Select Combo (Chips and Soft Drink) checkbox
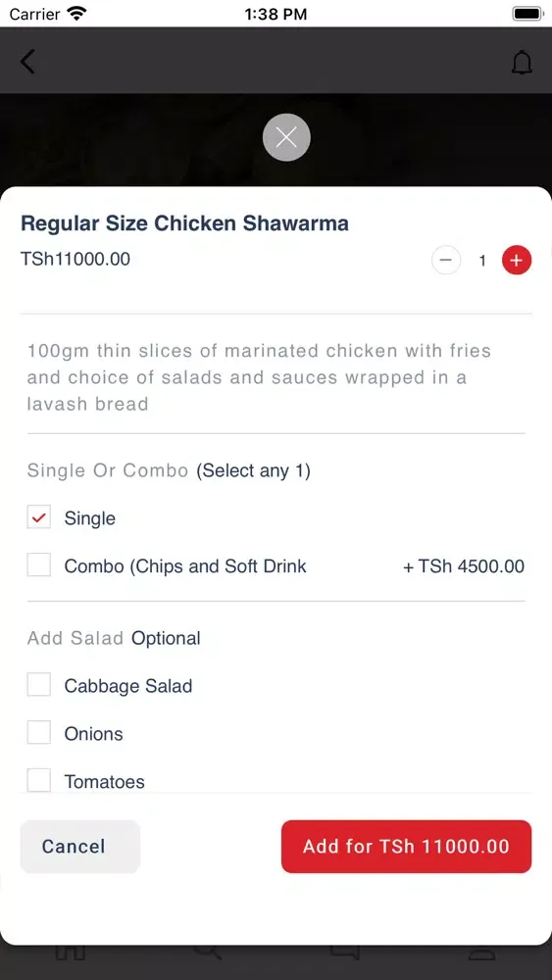The height and width of the screenshot is (980, 552). [39, 565]
